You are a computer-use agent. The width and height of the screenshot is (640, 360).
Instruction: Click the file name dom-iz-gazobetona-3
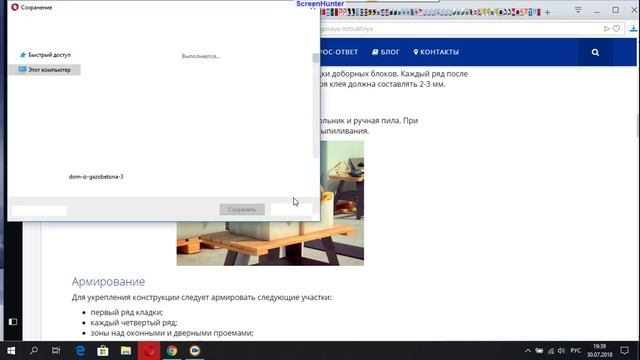96,177
